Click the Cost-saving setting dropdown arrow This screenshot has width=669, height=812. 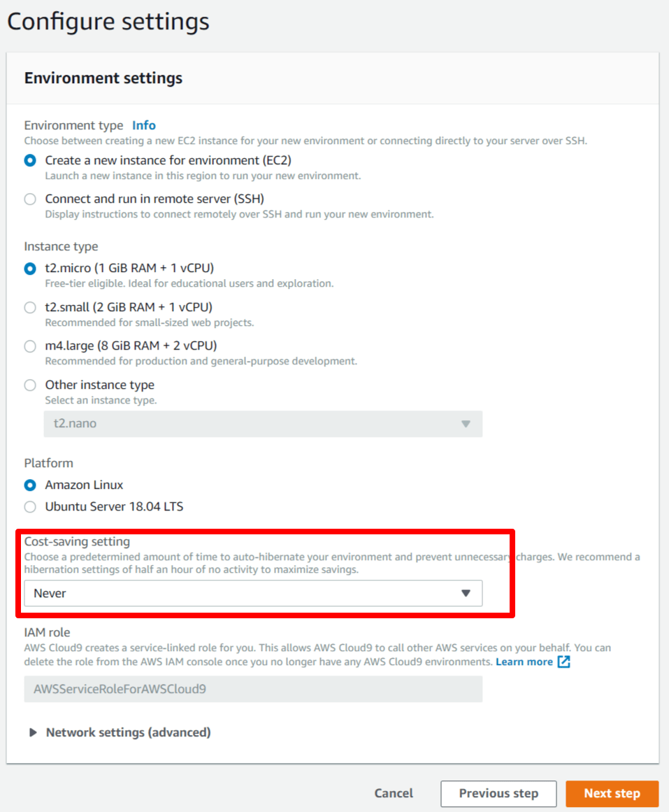coord(466,594)
